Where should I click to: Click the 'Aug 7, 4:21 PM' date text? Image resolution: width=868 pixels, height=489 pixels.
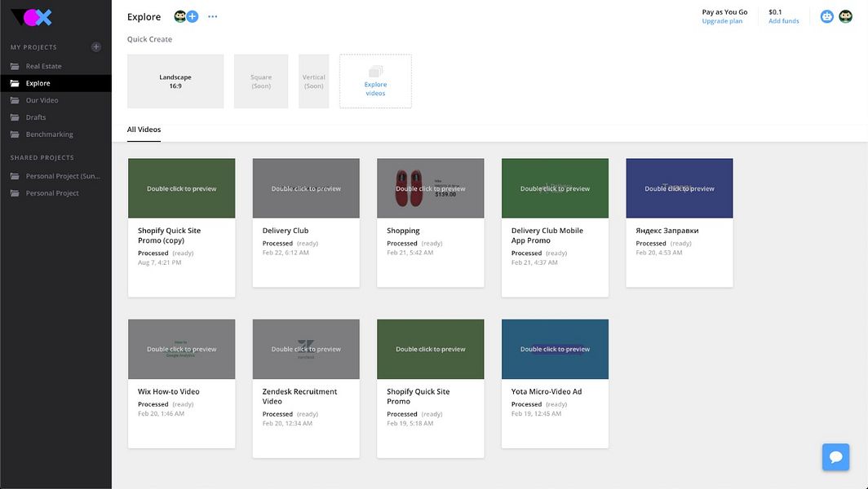(x=159, y=262)
